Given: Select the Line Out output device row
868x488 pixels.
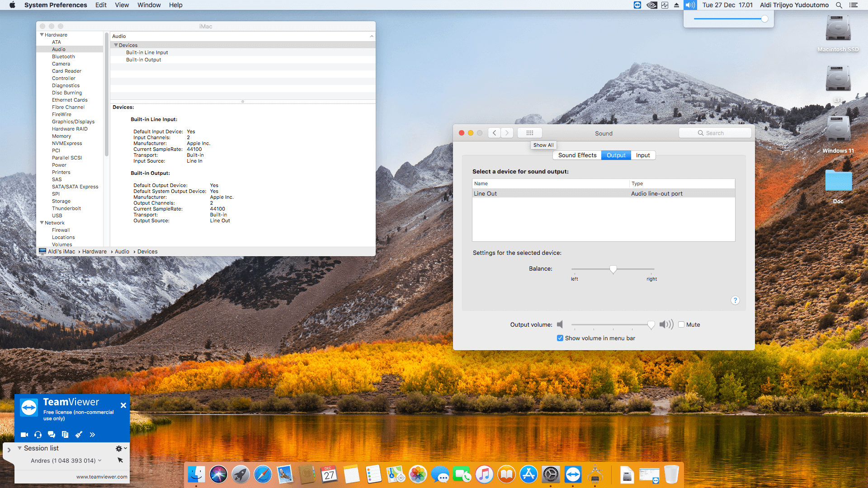Looking at the screenshot, I should click(604, 193).
